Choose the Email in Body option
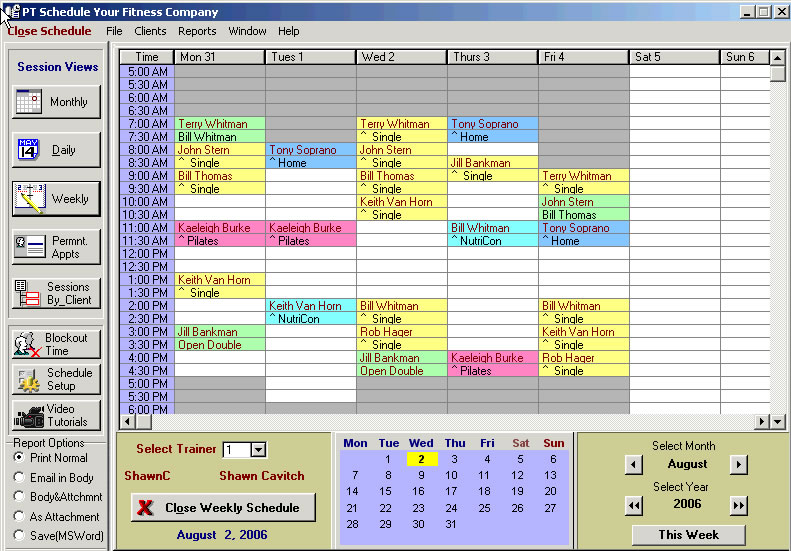Screen dimensions: 791x551 (20, 478)
